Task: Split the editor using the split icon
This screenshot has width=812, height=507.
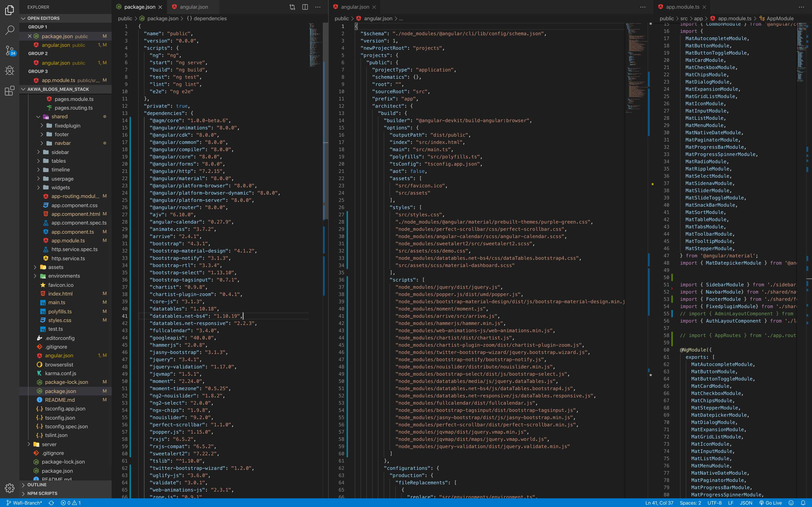Action: pyautogui.click(x=305, y=7)
